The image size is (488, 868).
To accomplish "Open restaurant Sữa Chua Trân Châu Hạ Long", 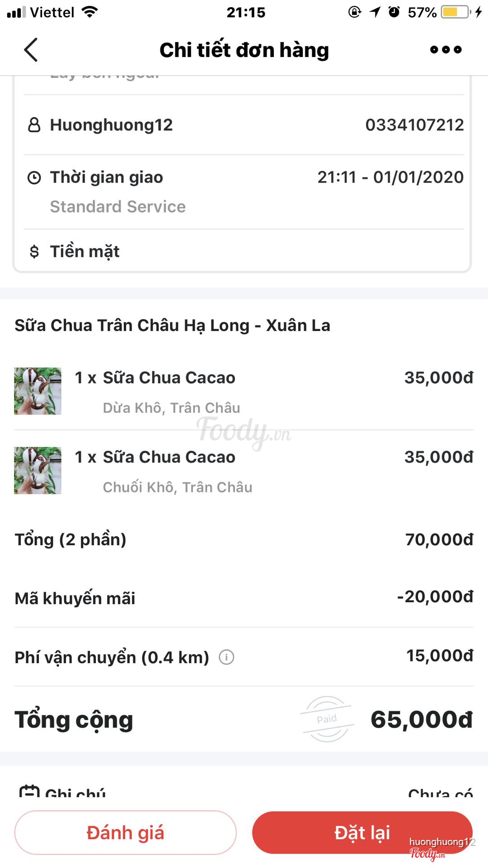I will tap(172, 325).
